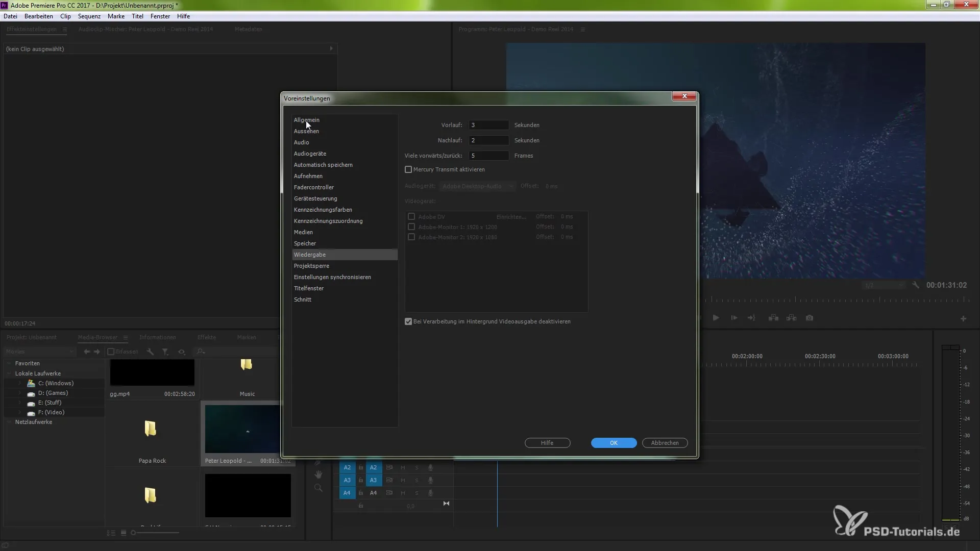The height and width of the screenshot is (551, 980).
Task: Click the Hilfe button in dialog
Action: (x=548, y=443)
